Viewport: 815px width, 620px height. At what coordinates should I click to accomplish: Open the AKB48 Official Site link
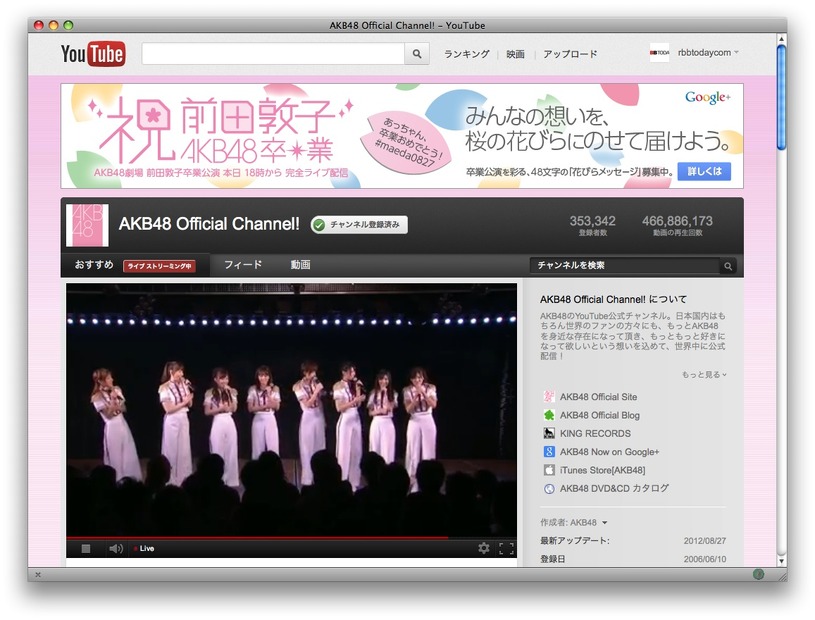point(598,397)
